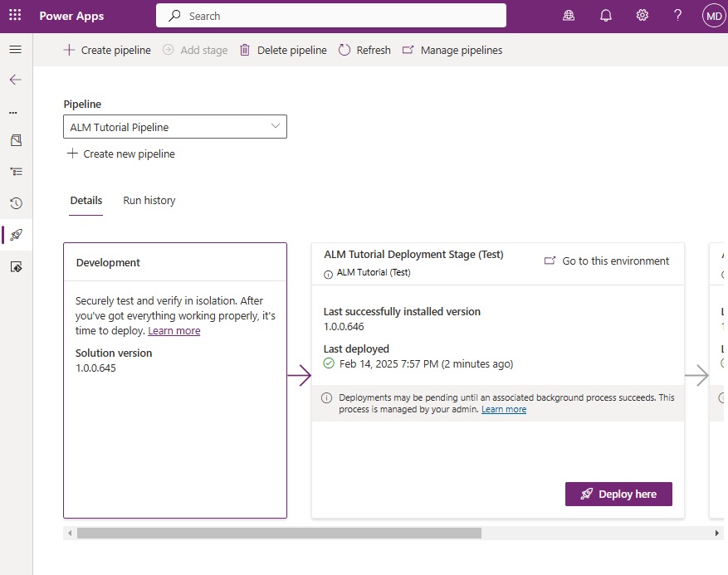Open the app launcher waffle icon

15,15
